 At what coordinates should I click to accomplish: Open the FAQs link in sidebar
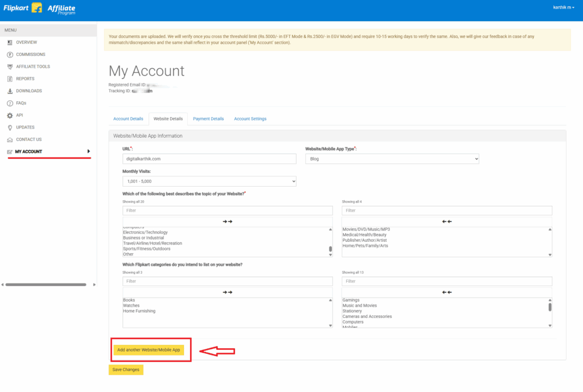click(x=21, y=104)
